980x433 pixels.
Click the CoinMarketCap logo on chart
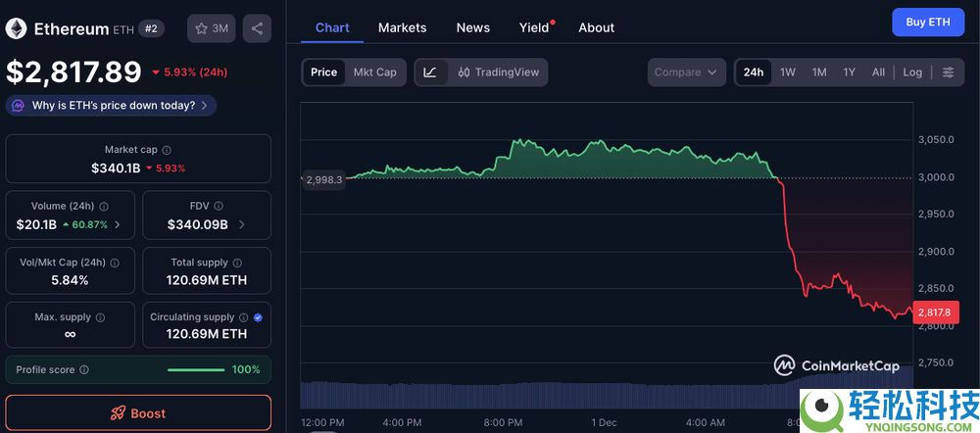click(838, 365)
